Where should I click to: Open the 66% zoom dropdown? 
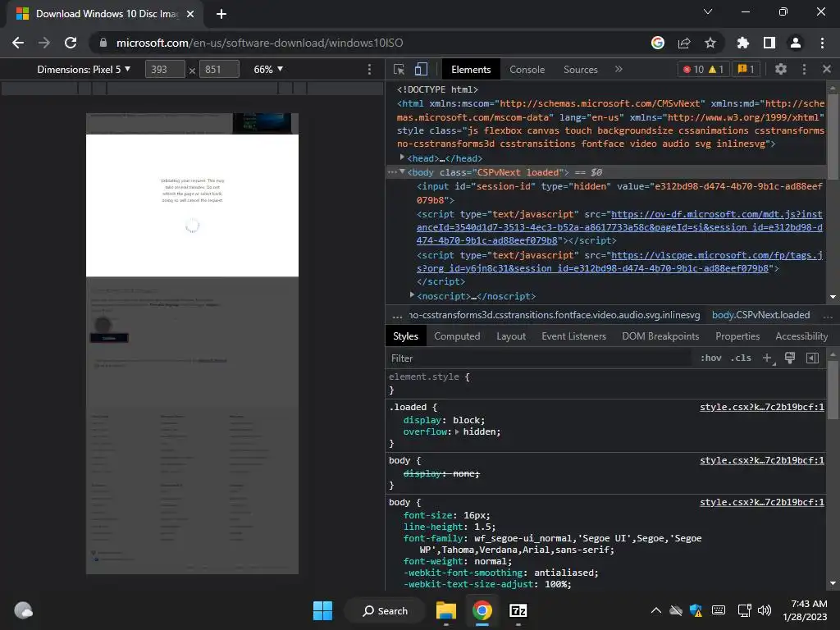pos(268,70)
